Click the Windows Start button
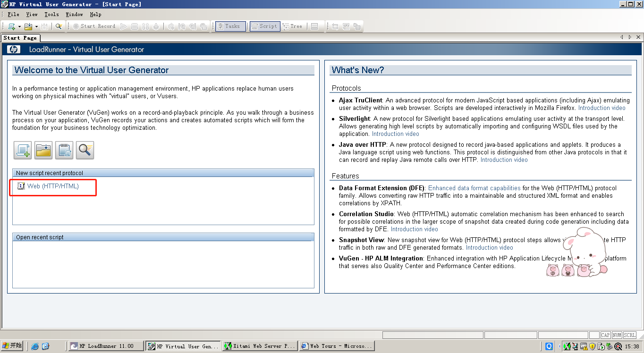This screenshot has width=644, height=353. pyautogui.click(x=12, y=346)
